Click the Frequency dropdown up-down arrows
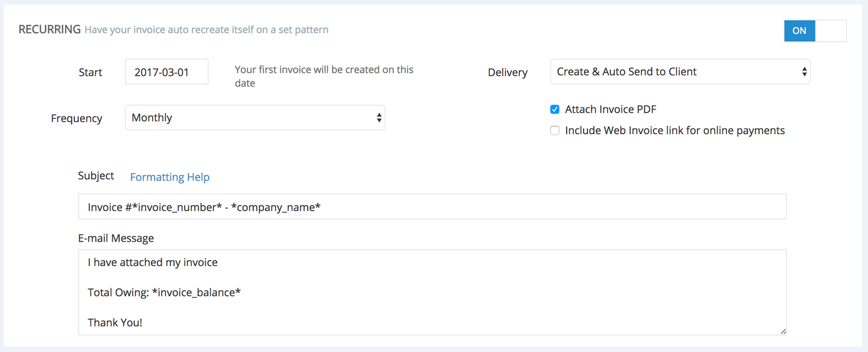The height and width of the screenshot is (352, 868). (x=379, y=118)
